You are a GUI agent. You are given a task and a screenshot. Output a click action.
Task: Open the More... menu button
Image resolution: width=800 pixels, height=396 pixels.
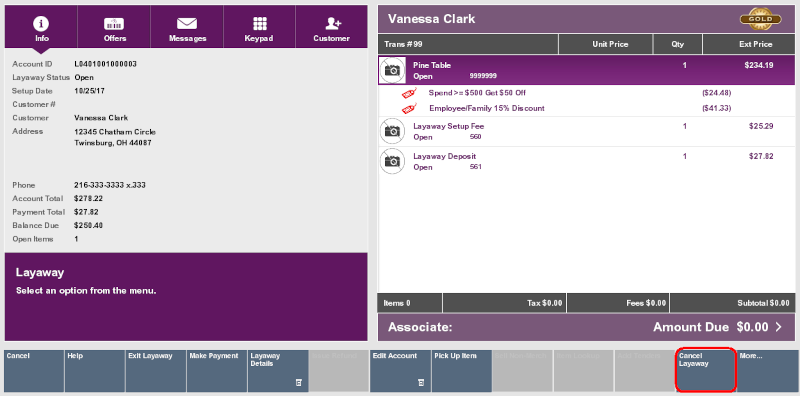tap(767, 371)
